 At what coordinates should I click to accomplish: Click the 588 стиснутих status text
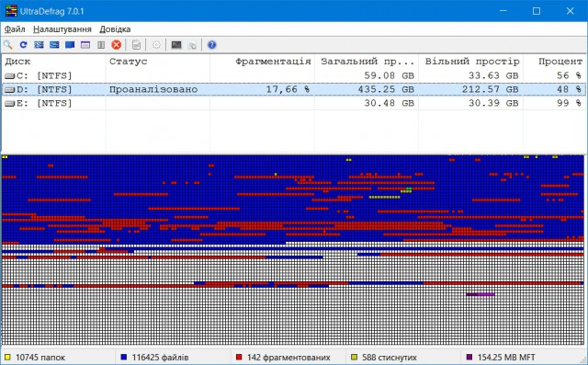[390, 358]
